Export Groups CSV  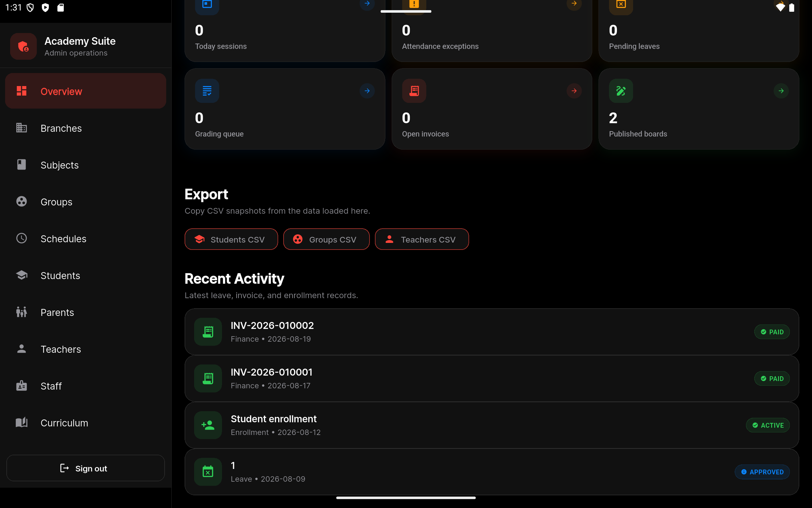pos(326,239)
